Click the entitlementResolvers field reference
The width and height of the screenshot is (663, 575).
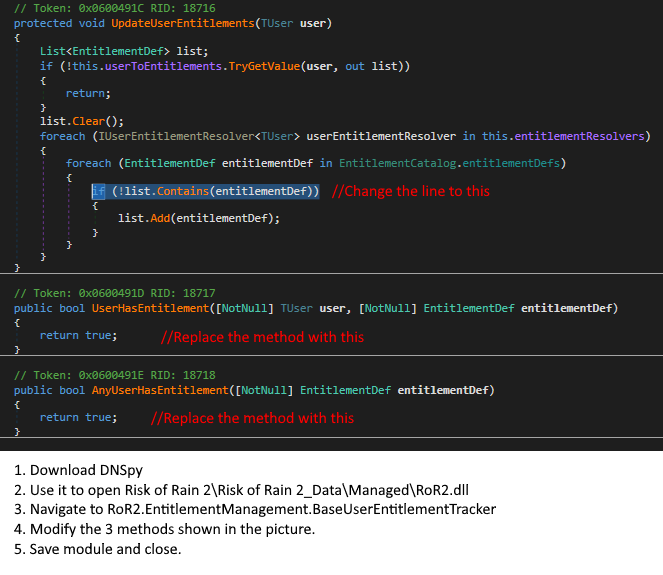[x=579, y=137]
